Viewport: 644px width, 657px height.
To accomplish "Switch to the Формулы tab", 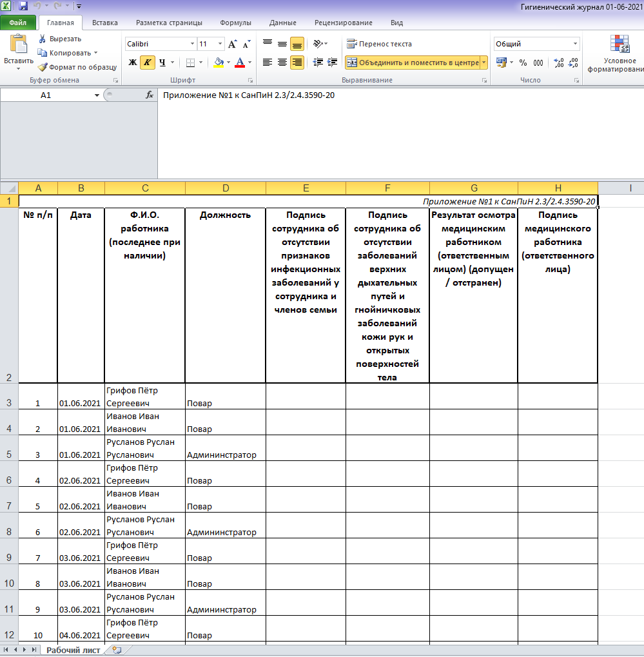I will tap(235, 23).
